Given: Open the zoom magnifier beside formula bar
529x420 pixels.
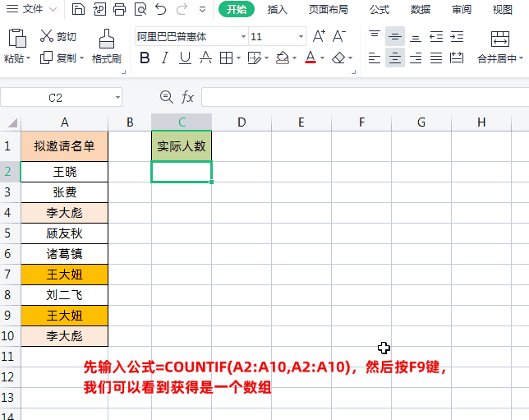Looking at the screenshot, I should (x=166, y=97).
